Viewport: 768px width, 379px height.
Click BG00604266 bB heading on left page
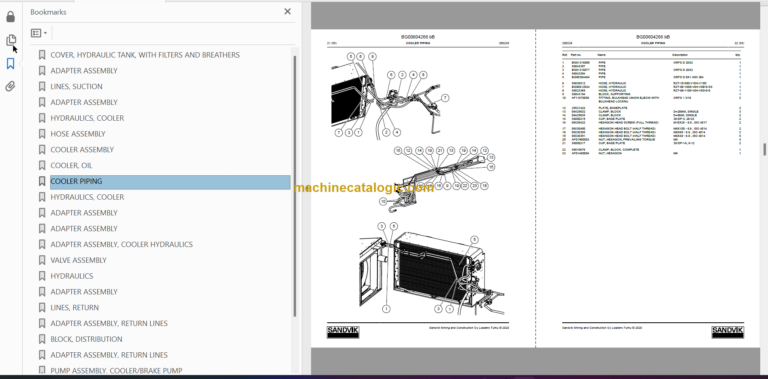[418, 37]
